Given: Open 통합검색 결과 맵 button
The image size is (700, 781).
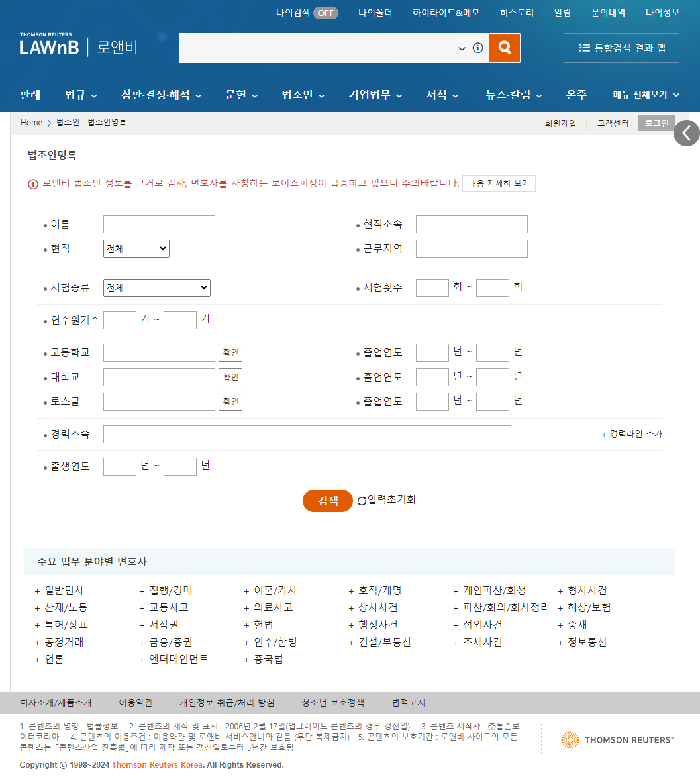Looking at the screenshot, I should point(621,48).
